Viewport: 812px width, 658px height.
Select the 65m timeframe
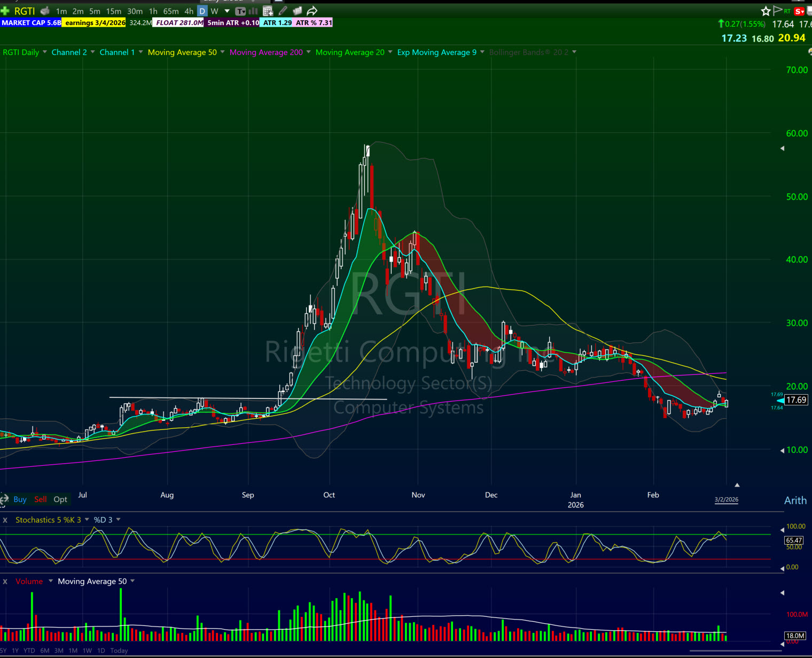(x=171, y=11)
